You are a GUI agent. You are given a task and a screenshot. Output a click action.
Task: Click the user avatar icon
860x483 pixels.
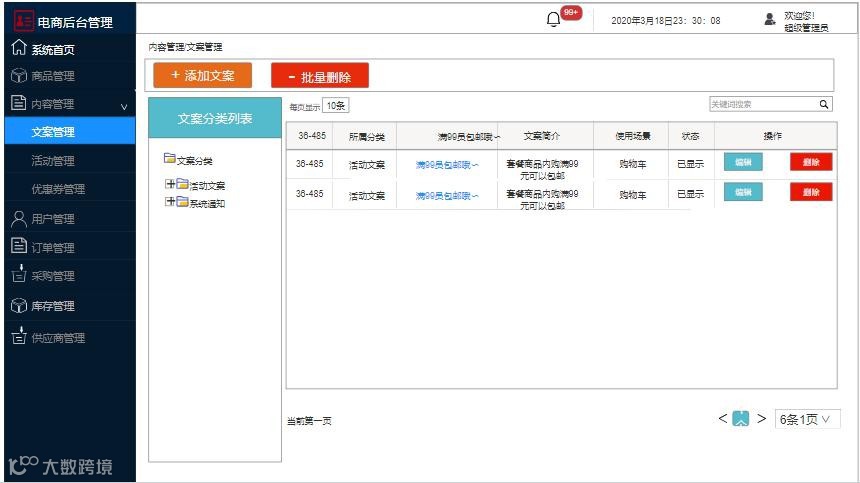[x=770, y=19]
